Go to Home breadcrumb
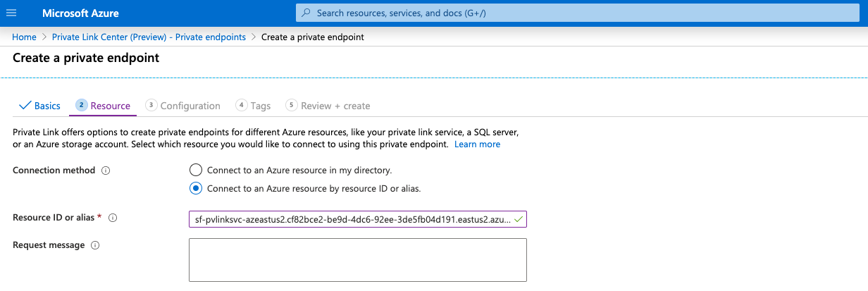Image resolution: width=868 pixels, height=291 pixels. pyautogui.click(x=24, y=37)
